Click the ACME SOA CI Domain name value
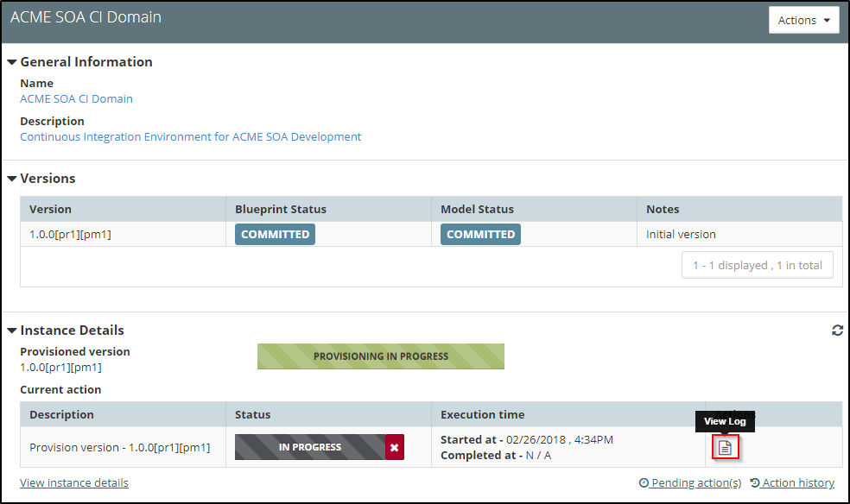Image resolution: width=850 pixels, height=504 pixels. pyautogui.click(x=76, y=98)
